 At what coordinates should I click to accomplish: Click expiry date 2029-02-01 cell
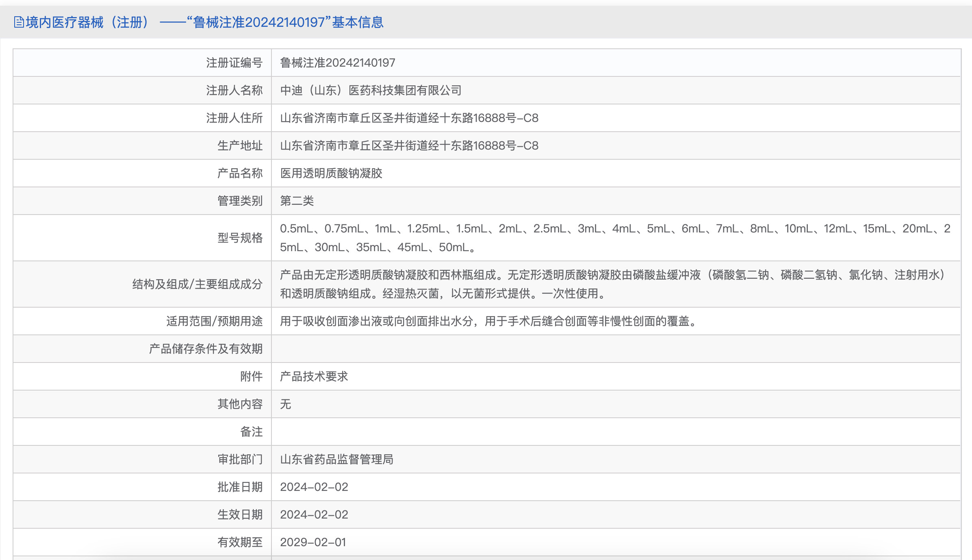313,542
